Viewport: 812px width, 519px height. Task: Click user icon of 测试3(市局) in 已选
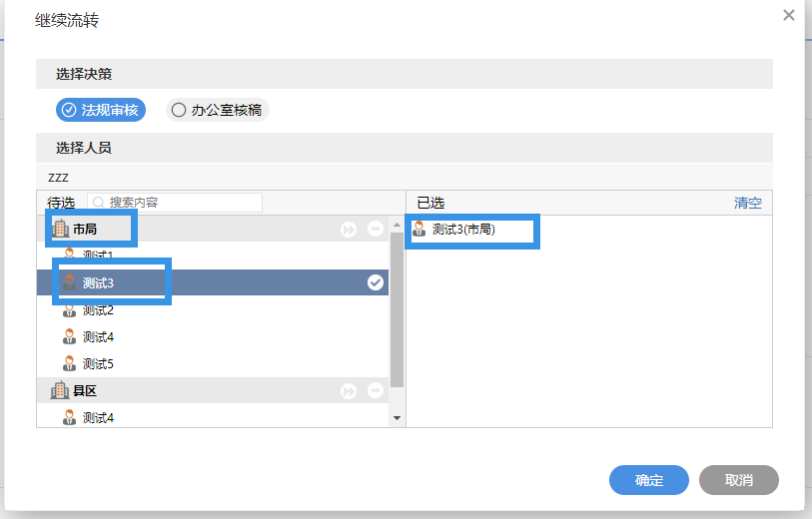click(x=419, y=230)
